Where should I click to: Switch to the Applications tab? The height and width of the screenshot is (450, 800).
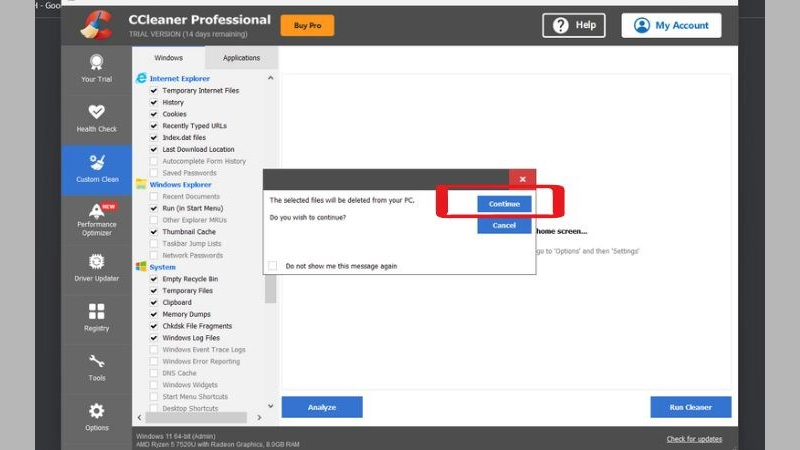coord(241,58)
